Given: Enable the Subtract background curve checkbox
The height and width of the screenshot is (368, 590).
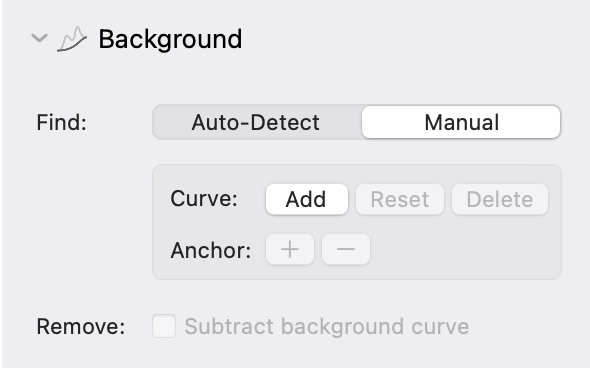Looking at the screenshot, I should pyautogui.click(x=164, y=326).
